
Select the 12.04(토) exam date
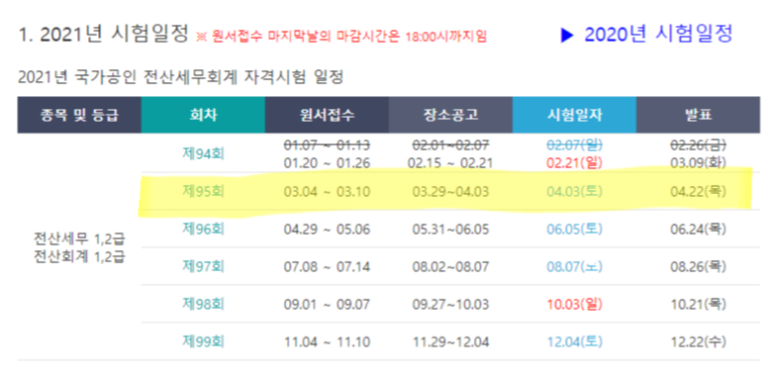(574, 342)
